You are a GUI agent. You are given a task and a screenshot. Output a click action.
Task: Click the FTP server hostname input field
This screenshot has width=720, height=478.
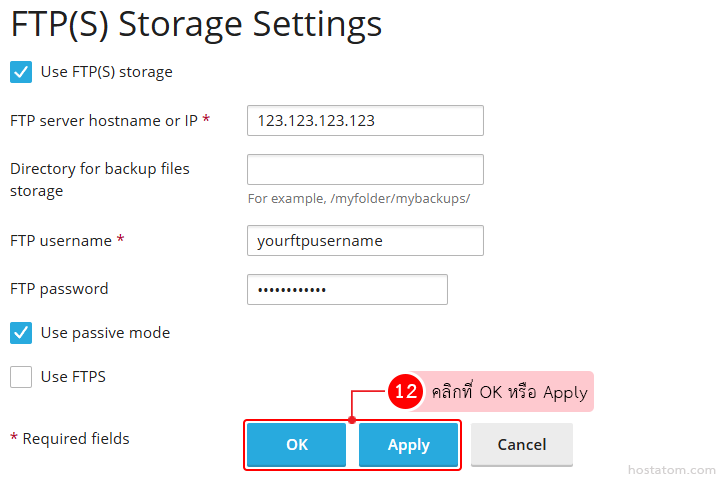coord(365,120)
